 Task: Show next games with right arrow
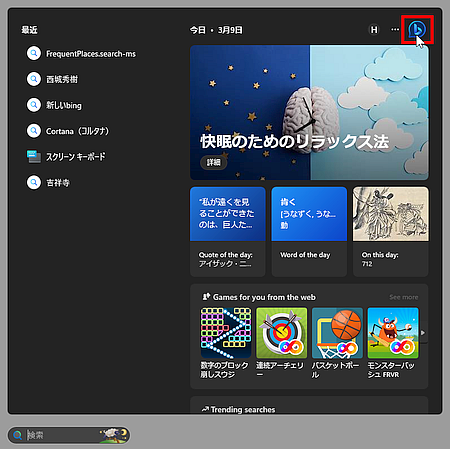[x=423, y=333]
